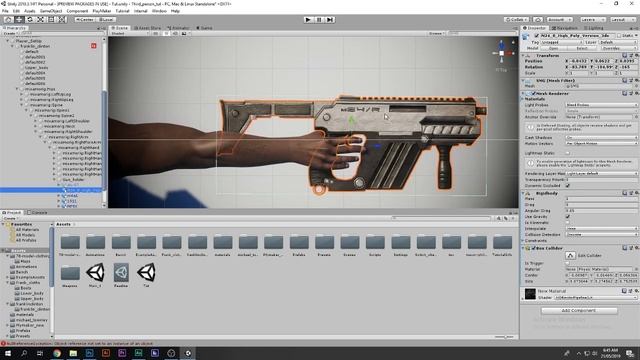This screenshot has width=640, height=360.
Task: Select the Scale tool in the toolbar
Action: click(40, 19)
